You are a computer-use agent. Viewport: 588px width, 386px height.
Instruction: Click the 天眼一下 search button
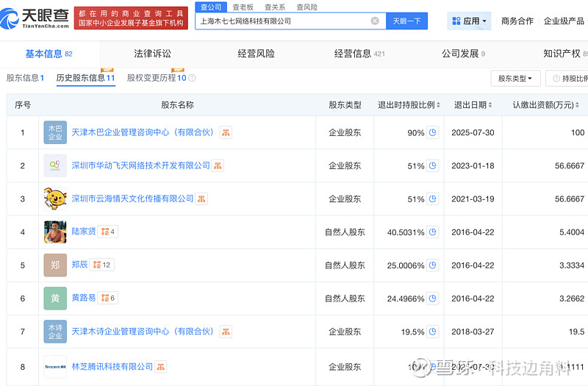coord(407,21)
